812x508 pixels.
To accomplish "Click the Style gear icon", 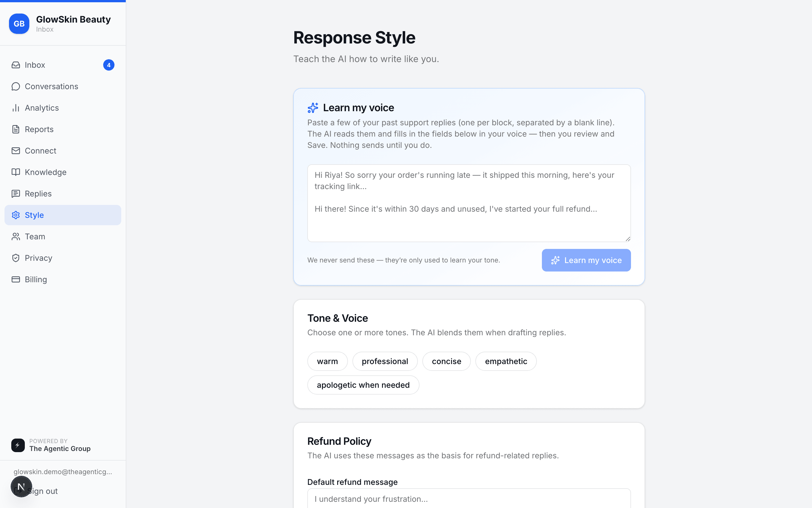I will (x=16, y=215).
